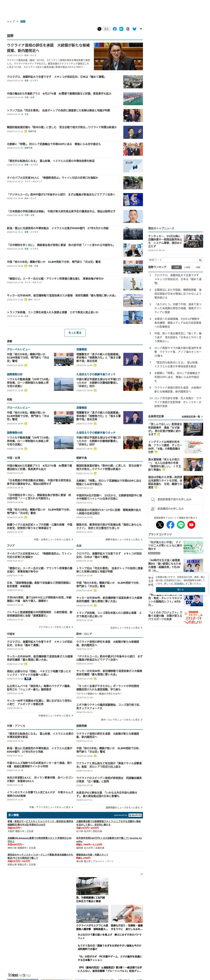Open the euro symbol article thumbnail
This screenshot has height=980, width=210.
(133, 199)
